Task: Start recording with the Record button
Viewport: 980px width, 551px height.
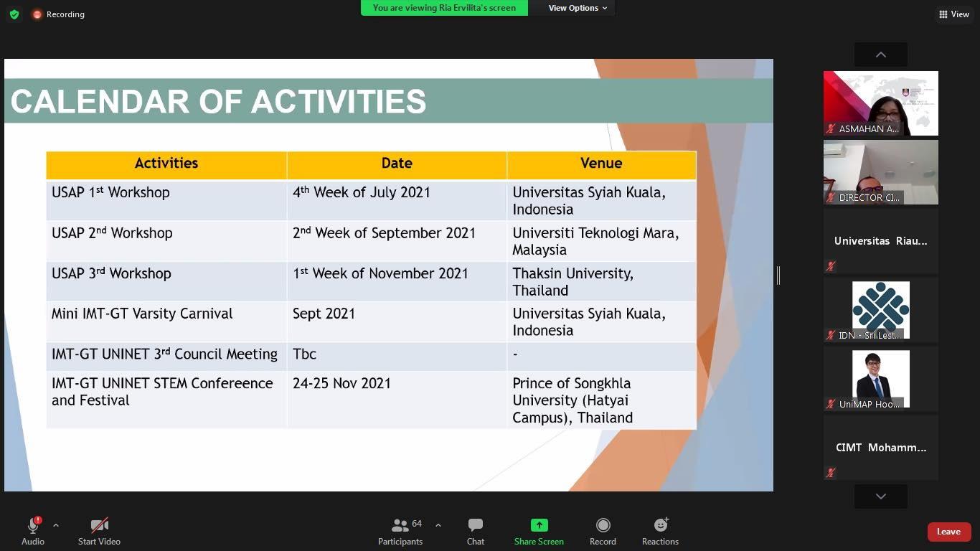Action: coord(603,532)
